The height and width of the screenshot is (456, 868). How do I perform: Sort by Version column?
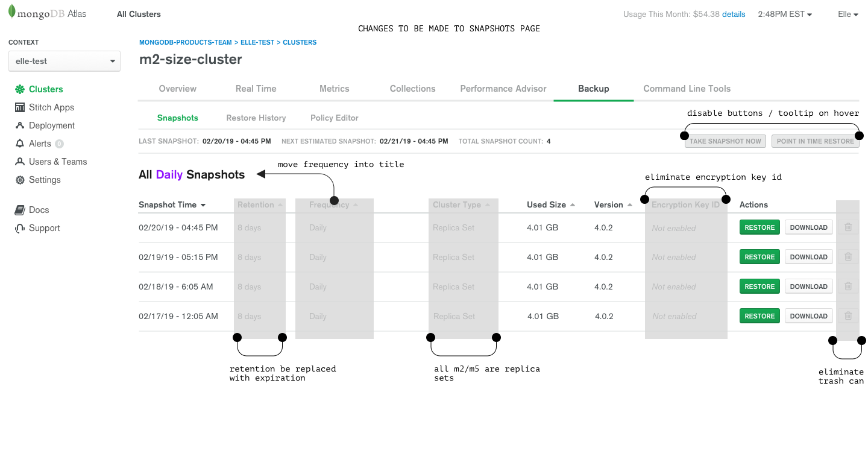pos(613,205)
